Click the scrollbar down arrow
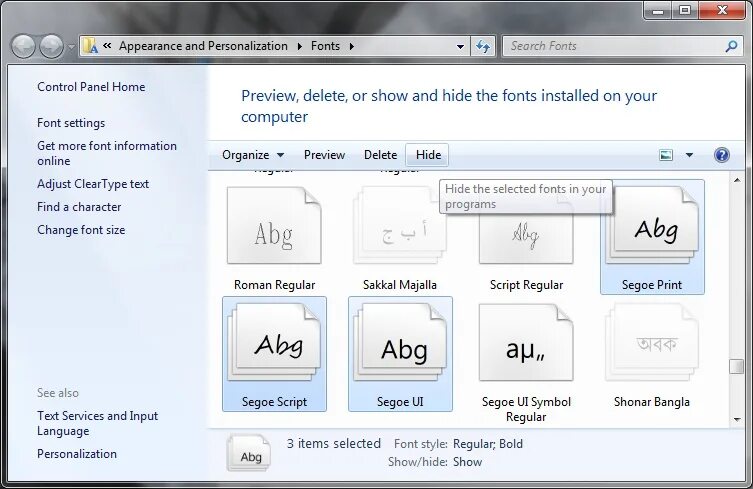The image size is (753, 489). [737, 420]
